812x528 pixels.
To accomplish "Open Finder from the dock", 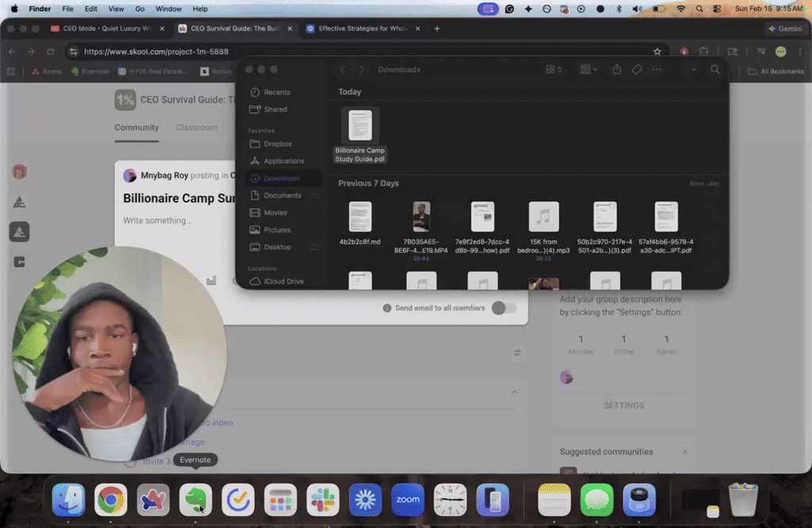I will click(x=68, y=499).
